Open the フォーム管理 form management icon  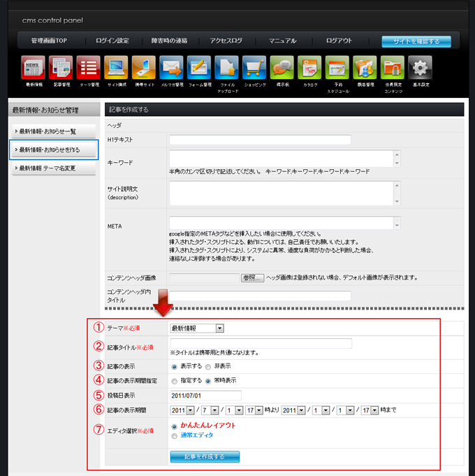[x=199, y=68]
